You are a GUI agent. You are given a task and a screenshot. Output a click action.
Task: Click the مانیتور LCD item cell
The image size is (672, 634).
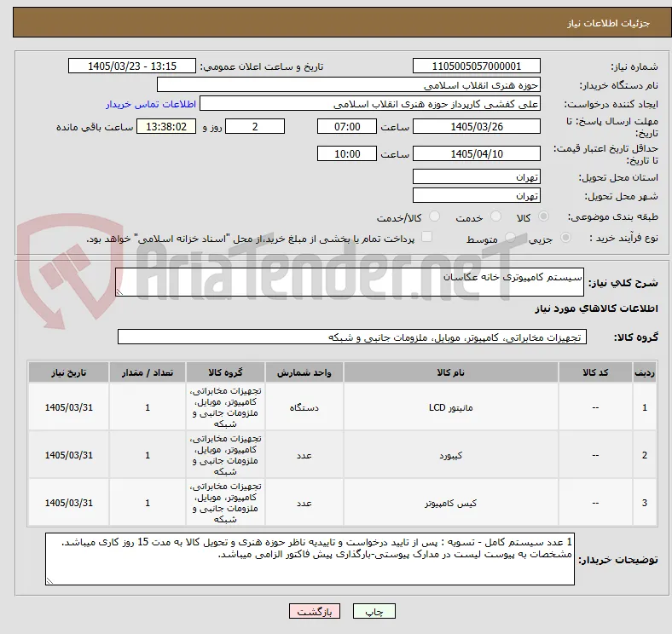click(451, 407)
